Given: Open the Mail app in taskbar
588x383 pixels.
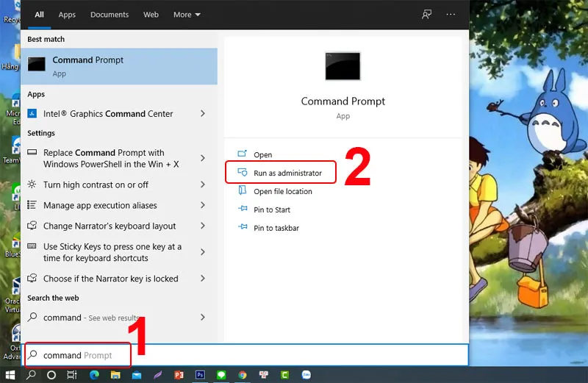Looking at the screenshot, I should (137, 375).
